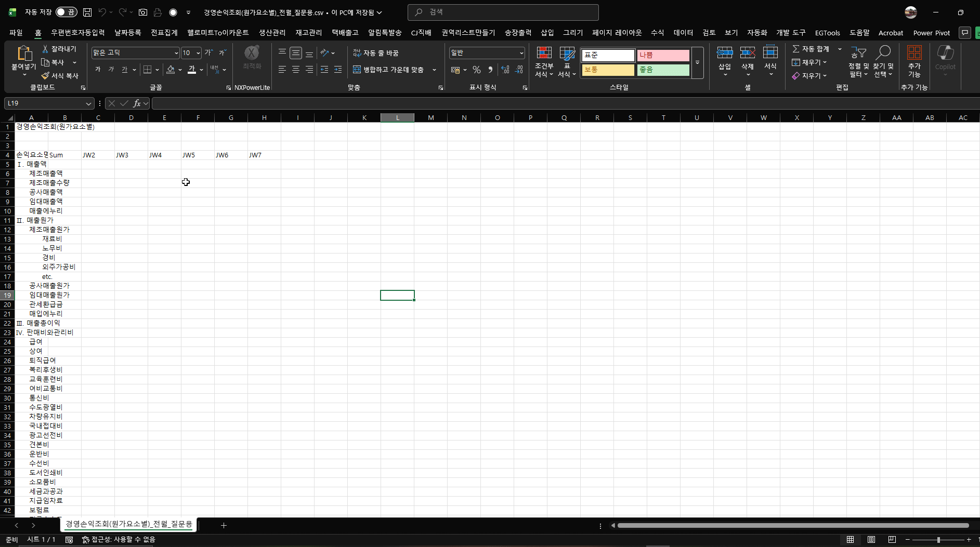Toggle middle vertical alignment button
Screen dimensions: 980x547
coord(296,53)
